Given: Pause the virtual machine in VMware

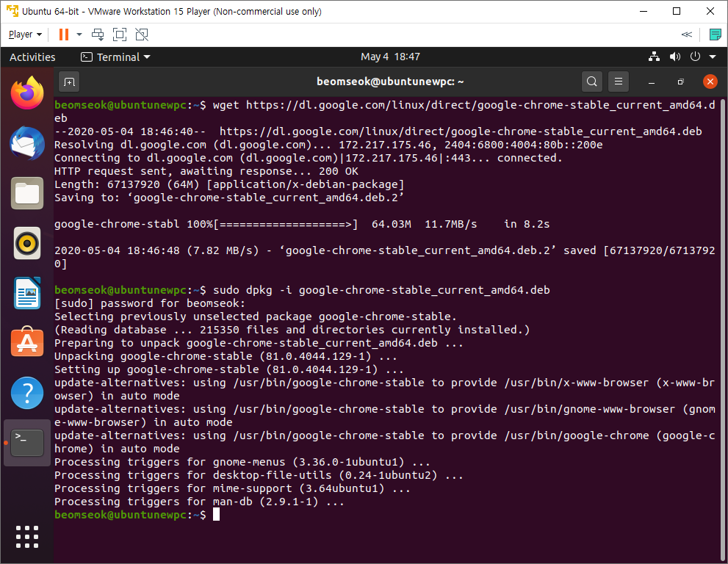Looking at the screenshot, I should click(64, 35).
